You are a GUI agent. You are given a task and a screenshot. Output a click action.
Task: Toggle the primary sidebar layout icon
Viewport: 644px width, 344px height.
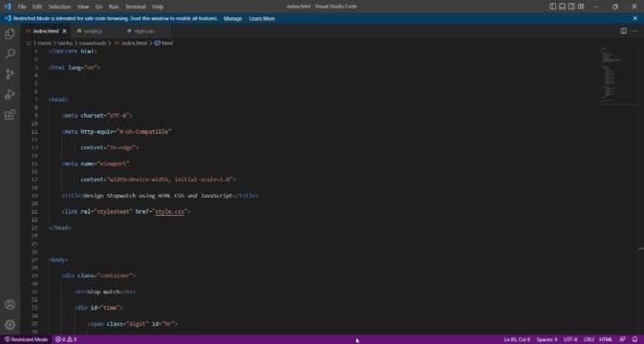(553, 7)
